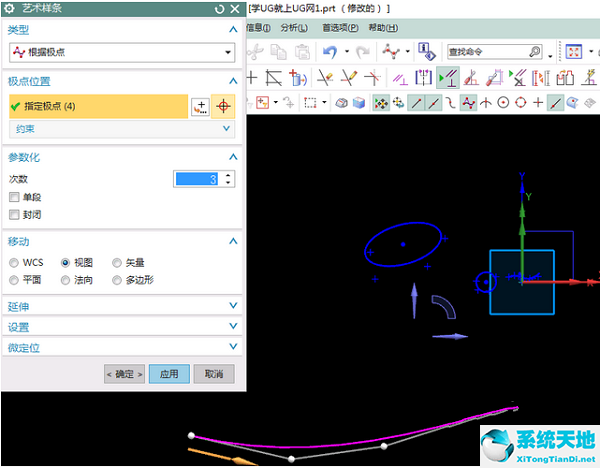The width and height of the screenshot is (600, 468).
Task: Toggle Pole snap point icon
Action: 468,103
